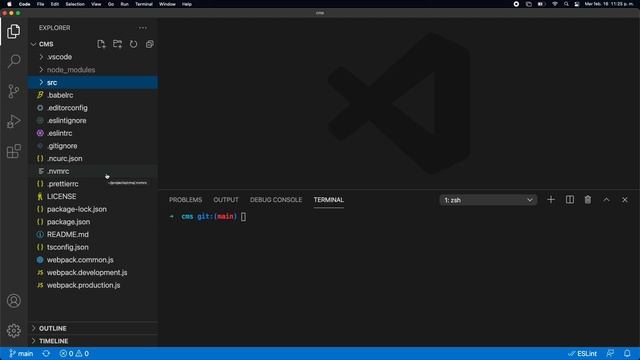
Task: Open the Edit menu
Action: pyautogui.click(x=55, y=4)
